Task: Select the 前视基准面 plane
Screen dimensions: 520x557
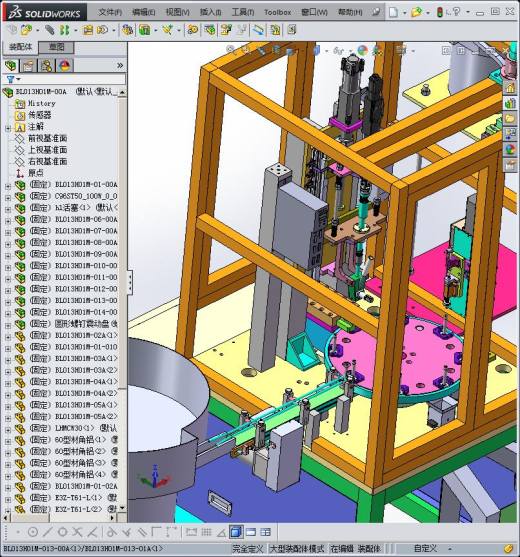Action: pos(48,139)
